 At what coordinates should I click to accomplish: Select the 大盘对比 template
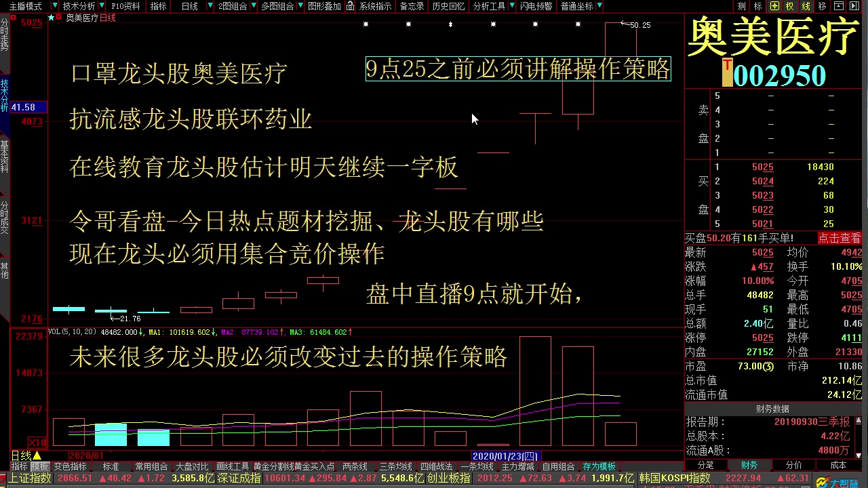click(192, 466)
